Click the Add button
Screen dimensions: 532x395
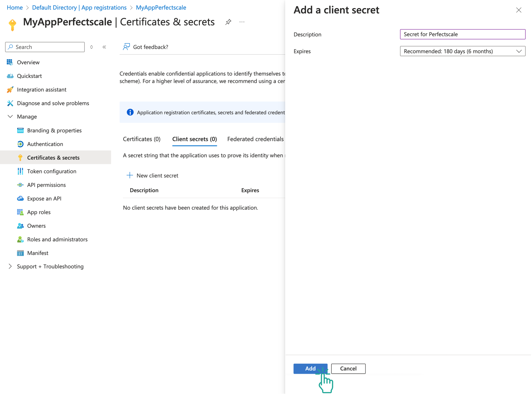pos(310,368)
